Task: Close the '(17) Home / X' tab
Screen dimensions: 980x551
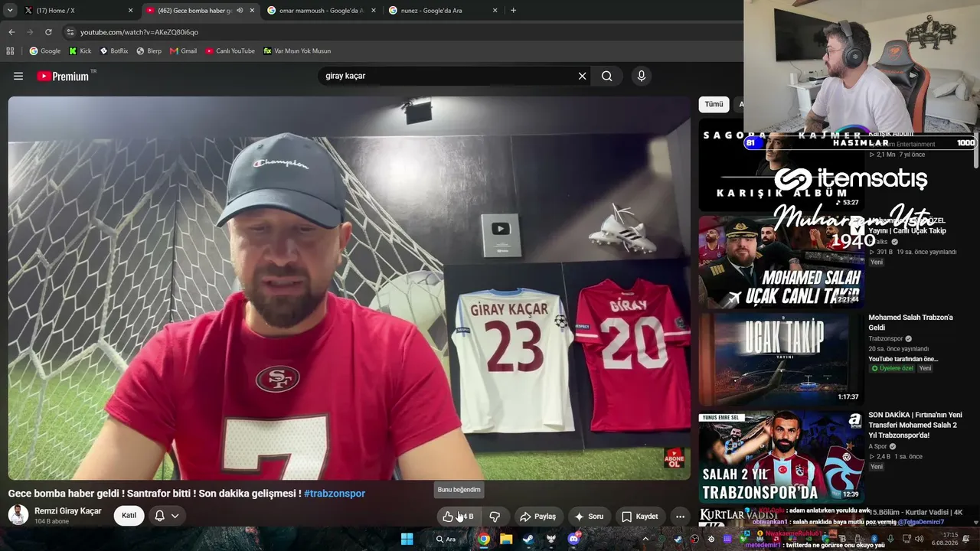Action: [130, 11]
